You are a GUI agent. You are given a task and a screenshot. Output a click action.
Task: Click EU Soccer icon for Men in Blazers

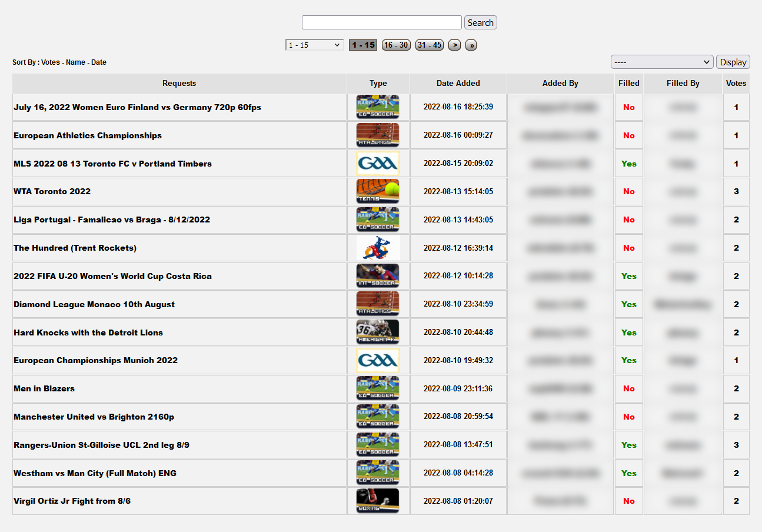click(378, 388)
